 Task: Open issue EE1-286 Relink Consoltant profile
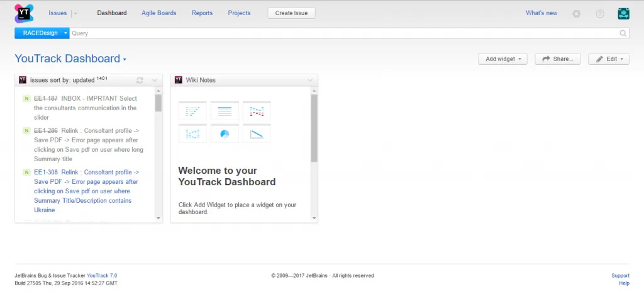tap(89, 145)
